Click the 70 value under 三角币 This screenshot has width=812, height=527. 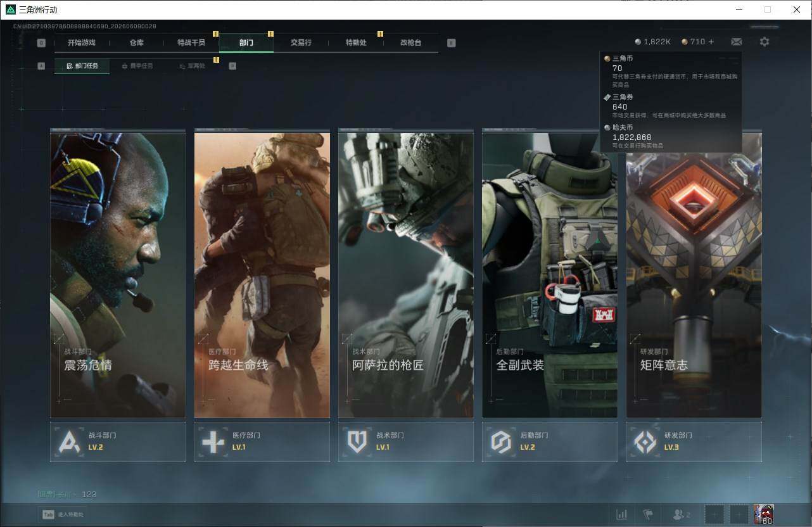pyautogui.click(x=617, y=68)
